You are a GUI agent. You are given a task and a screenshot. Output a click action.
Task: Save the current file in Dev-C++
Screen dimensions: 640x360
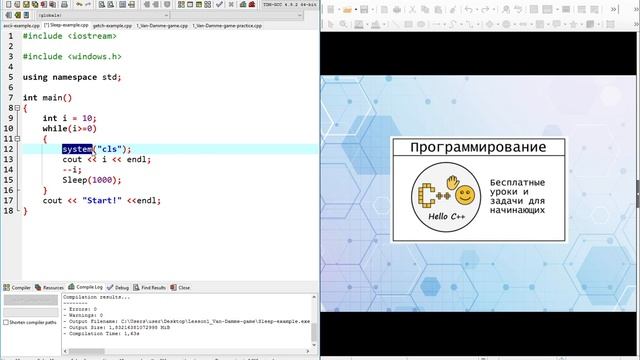click(x=26, y=4)
